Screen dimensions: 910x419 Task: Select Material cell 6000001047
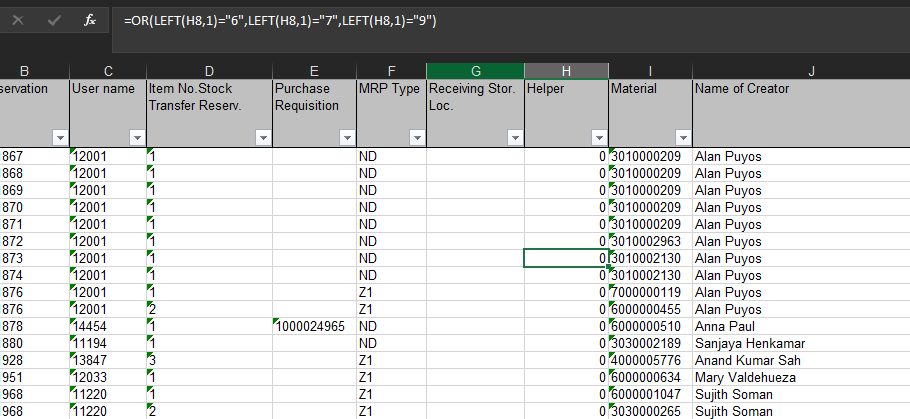650,395
